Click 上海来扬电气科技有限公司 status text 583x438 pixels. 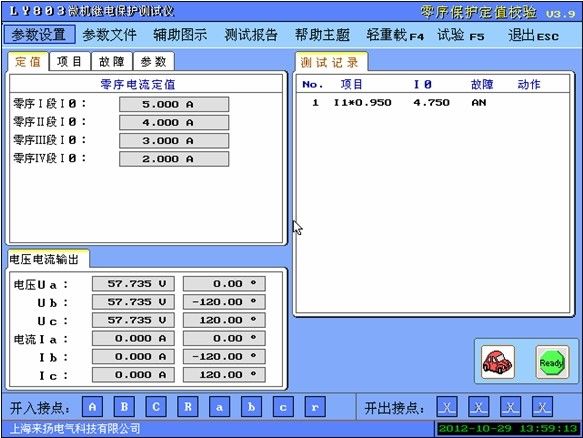click(75, 429)
